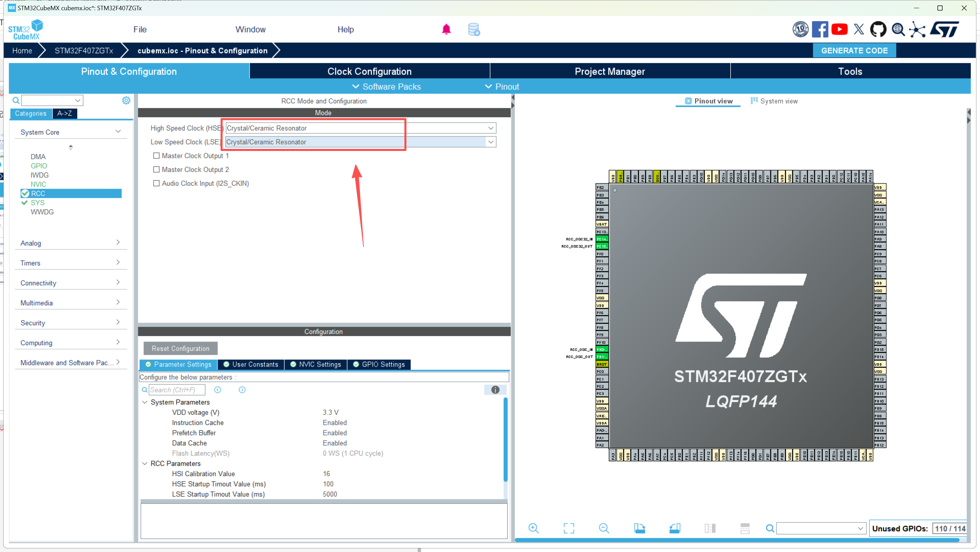Screen dimensions: 980x552
Task: Click inside the parameter search field
Action: 177,389
